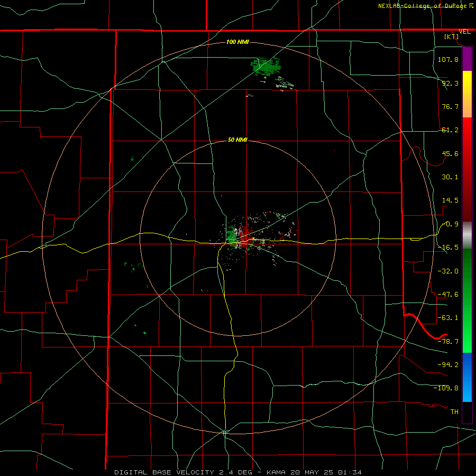Click the 20 MAY 25 date text
Viewport: 476px width, 476px height.
(313, 472)
